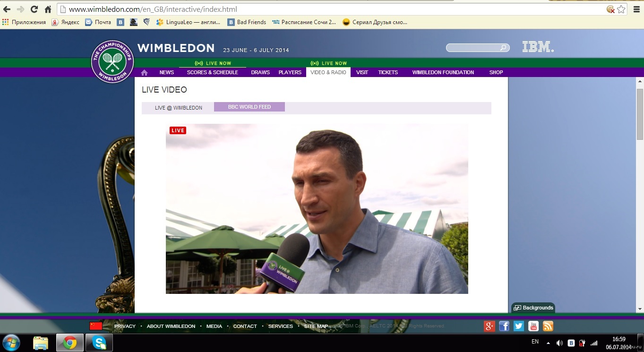644x352 pixels.
Task: Open Skype from the taskbar
Action: (99, 343)
